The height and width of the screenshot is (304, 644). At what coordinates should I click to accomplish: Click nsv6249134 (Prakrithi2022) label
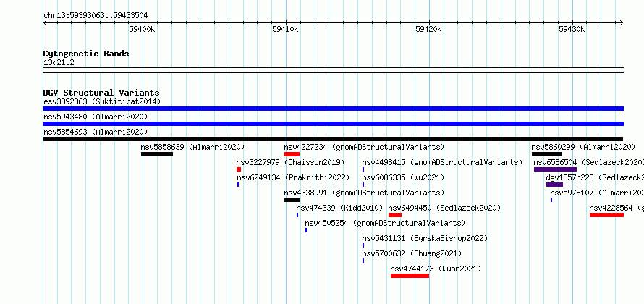293,177
